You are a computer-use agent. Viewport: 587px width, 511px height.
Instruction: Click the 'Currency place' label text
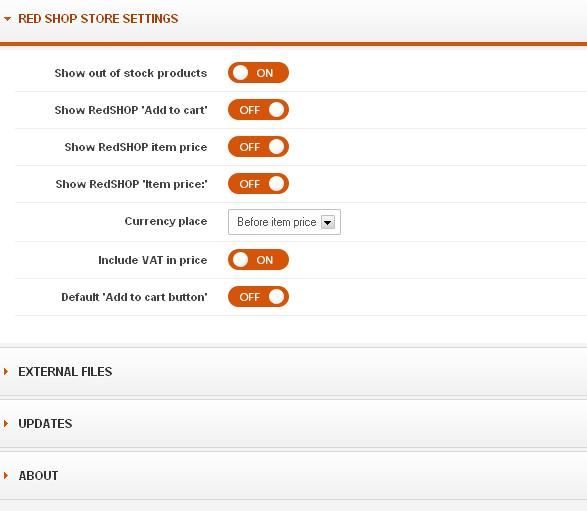(x=165, y=221)
